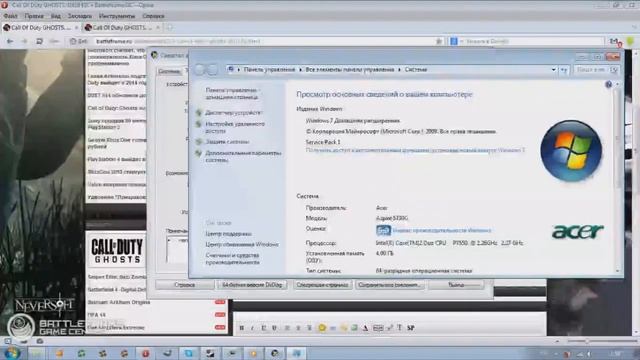
Task: Open Call of Duty Ghosts banner image
Action: point(116,250)
